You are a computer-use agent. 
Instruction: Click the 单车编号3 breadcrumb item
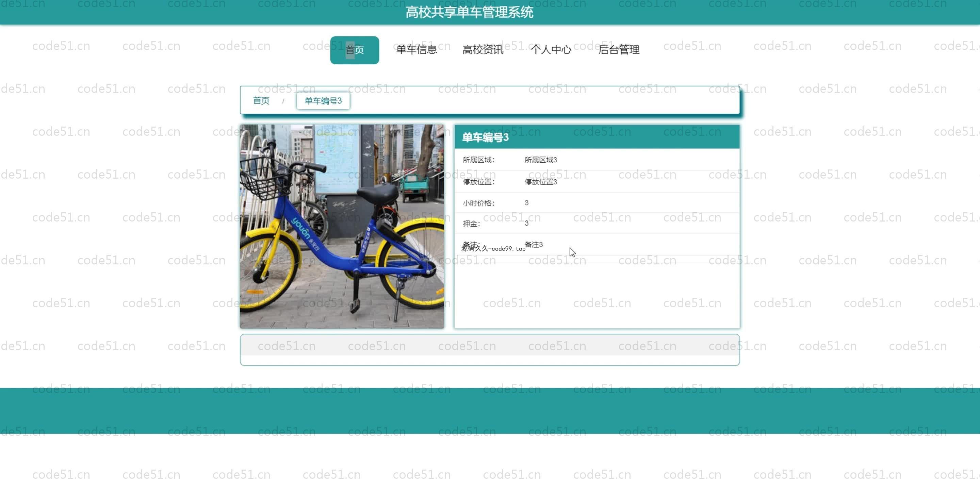(323, 101)
